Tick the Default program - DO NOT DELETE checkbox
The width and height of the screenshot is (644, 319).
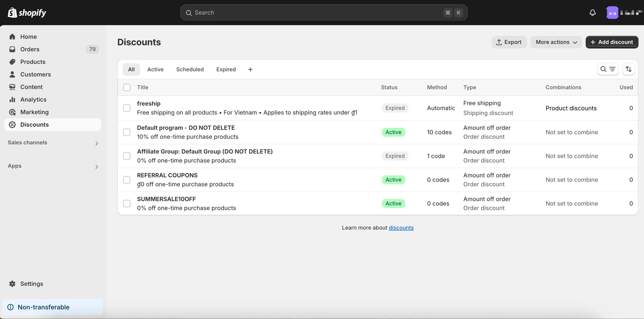[x=127, y=132]
